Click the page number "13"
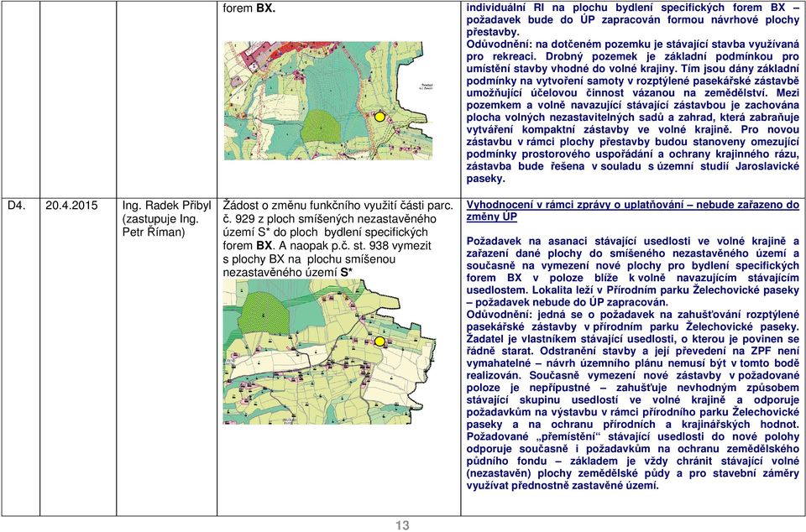 click(x=402, y=524)
